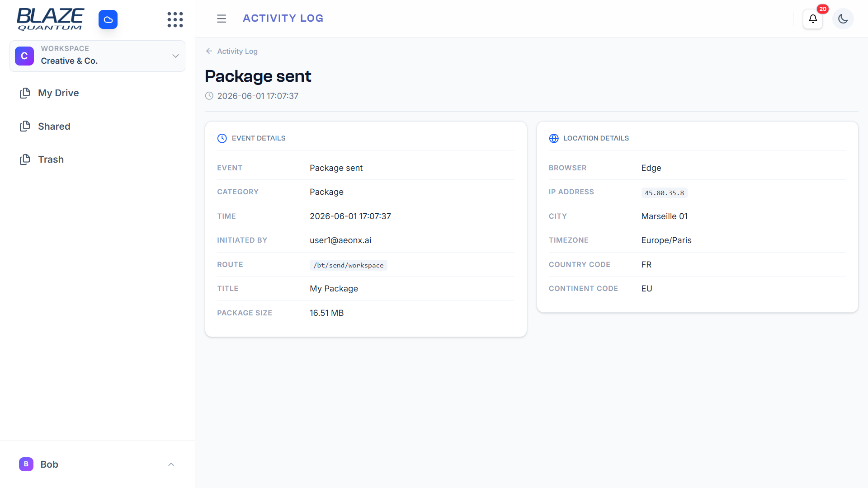Click the Edge browser value
Screen dimensions: 868x488
tap(651, 168)
